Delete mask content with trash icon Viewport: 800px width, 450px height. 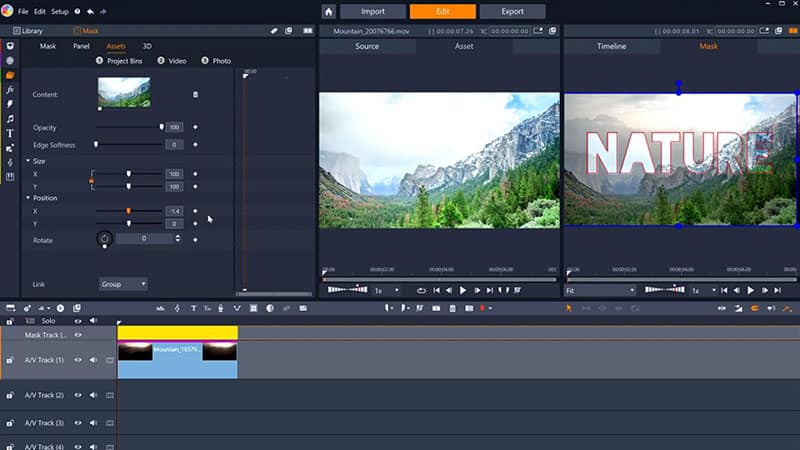[x=196, y=95]
